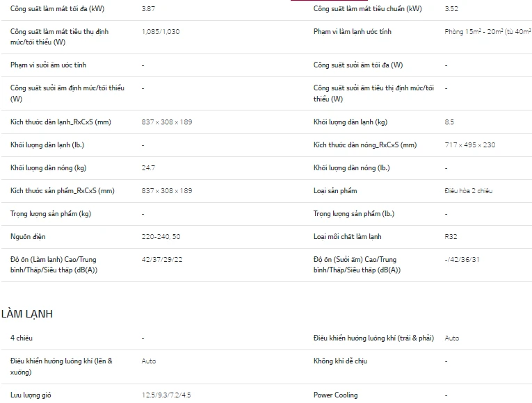Click the 'Phạm vi sưởi ấm ước tính' label
Viewport: 532px width, 403px height.
49,65
